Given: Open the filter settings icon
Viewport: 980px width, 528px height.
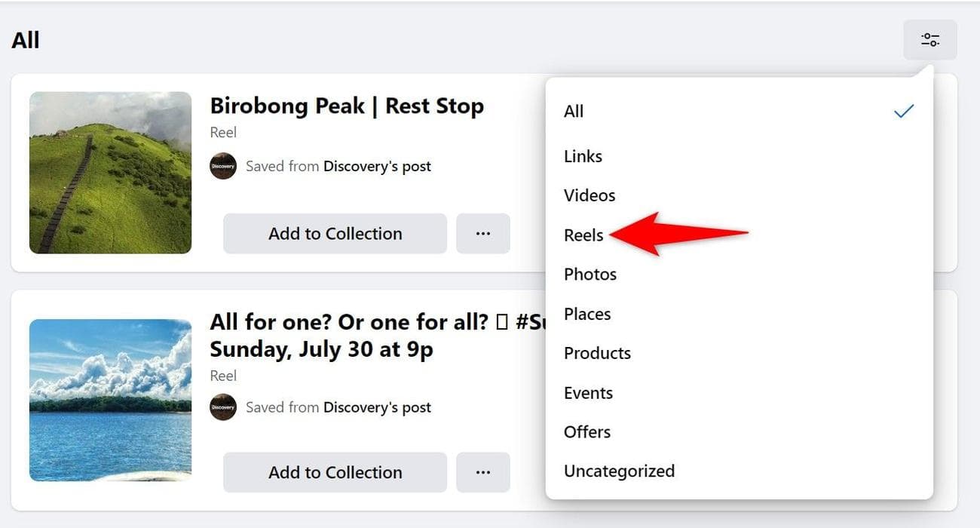Looking at the screenshot, I should (930, 40).
